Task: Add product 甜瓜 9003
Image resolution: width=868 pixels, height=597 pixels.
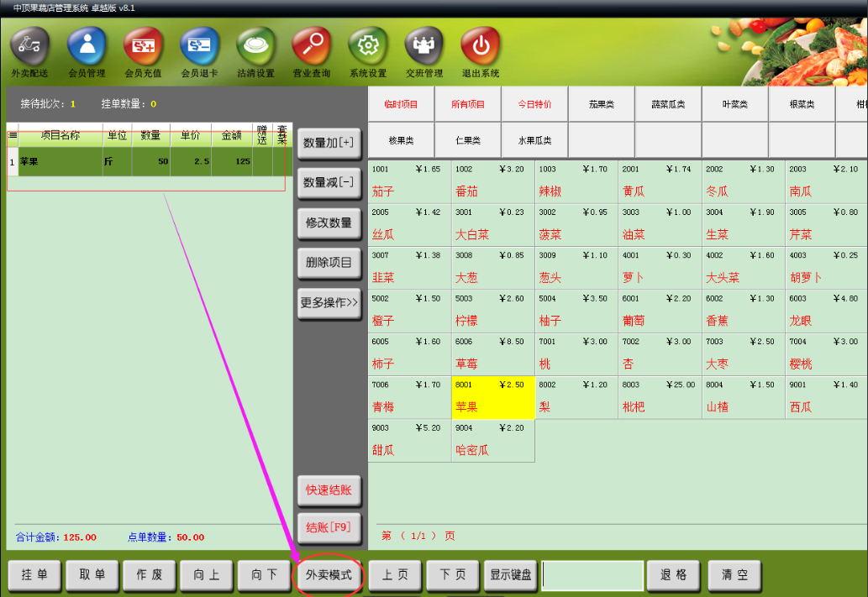Action: tap(410, 441)
